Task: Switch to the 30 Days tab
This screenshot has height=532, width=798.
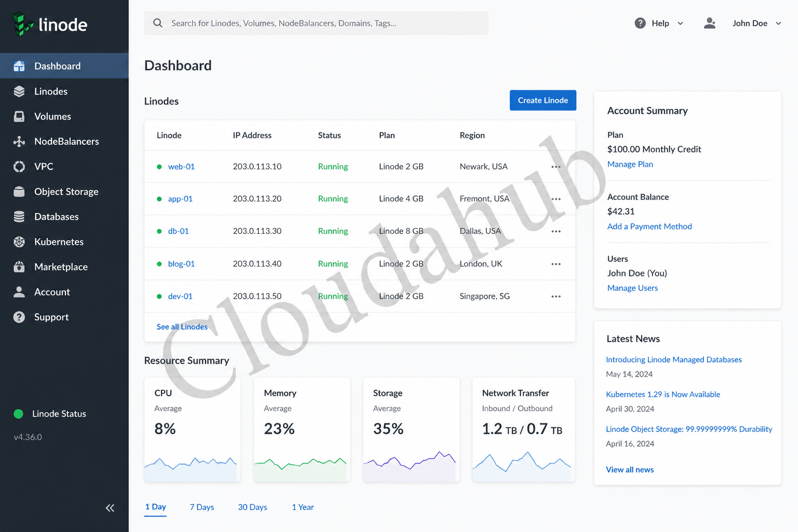Action: [252, 507]
